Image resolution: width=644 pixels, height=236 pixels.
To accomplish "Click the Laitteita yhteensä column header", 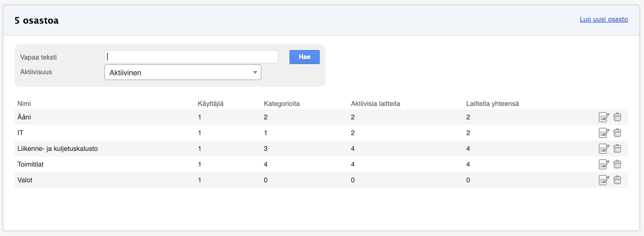I will click(492, 104).
